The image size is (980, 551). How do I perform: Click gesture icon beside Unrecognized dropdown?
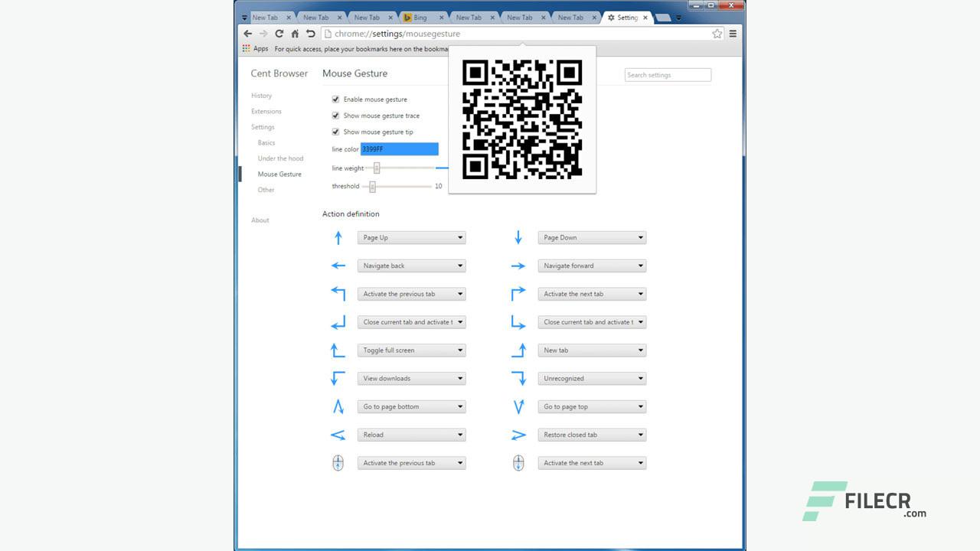click(518, 378)
